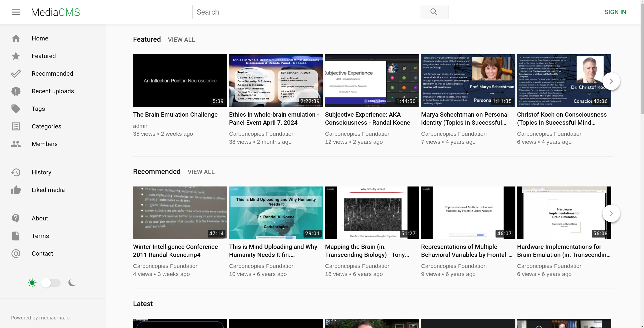The width and height of the screenshot is (644, 328).
Task: Click the Liked media thumbs-up icon
Action: [x=16, y=190]
